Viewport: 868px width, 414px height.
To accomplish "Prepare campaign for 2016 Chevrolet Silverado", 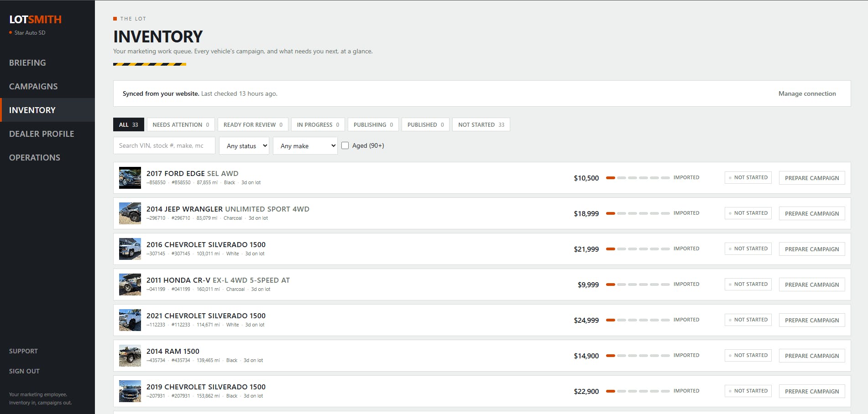I will 812,249.
